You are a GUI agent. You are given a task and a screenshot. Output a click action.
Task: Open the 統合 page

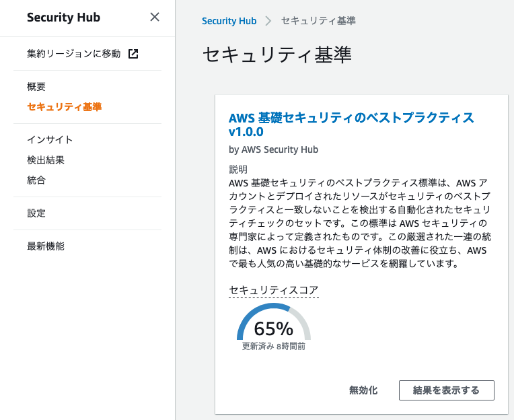coord(36,180)
